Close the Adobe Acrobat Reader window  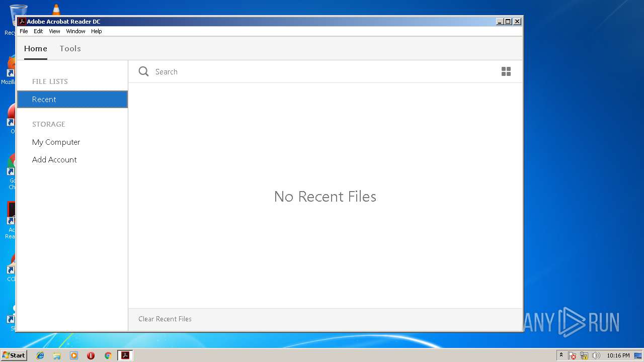coord(517,21)
